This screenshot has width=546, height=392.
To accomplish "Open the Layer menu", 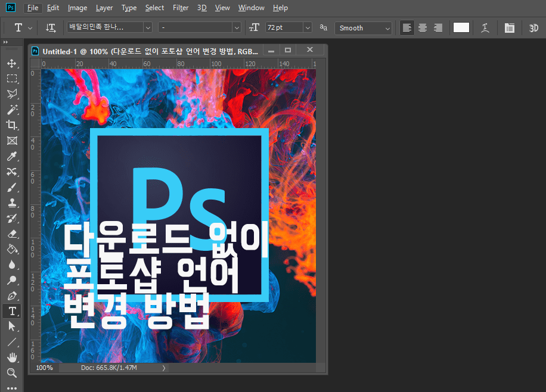I will [x=104, y=8].
